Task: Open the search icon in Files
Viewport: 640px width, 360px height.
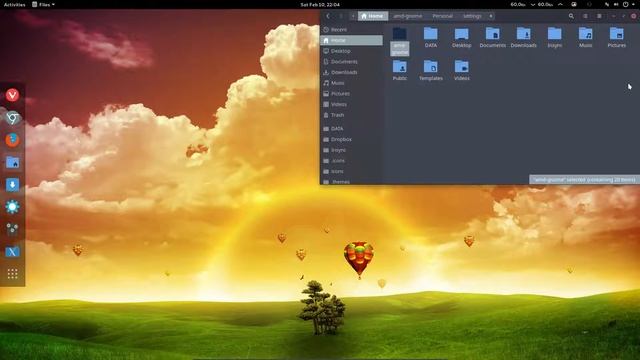Action: 571,16
